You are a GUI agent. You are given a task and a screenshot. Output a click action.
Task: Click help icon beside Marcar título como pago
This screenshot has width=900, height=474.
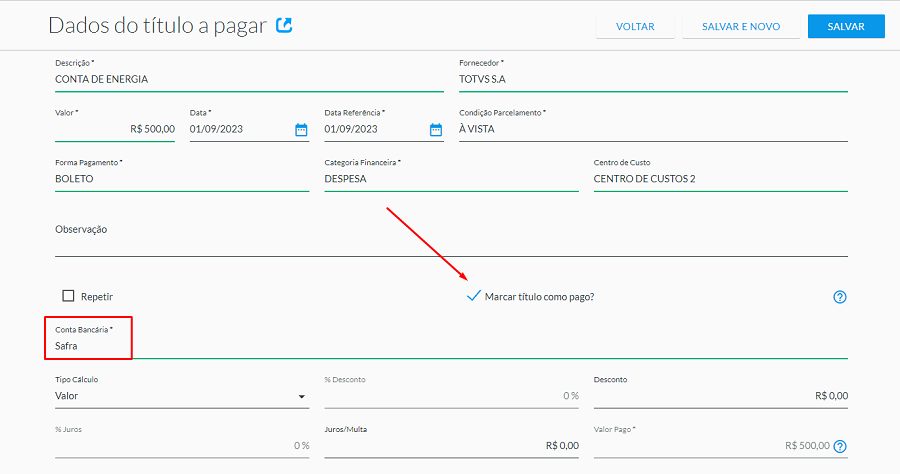pyautogui.click(x=840, y=297)
